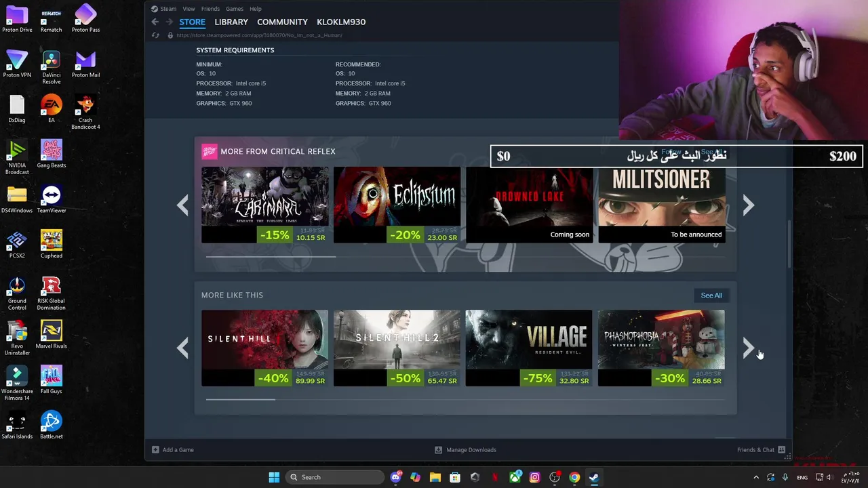
Task: Open the Phasmophobia game card
Action: click(x=661, y=348)
